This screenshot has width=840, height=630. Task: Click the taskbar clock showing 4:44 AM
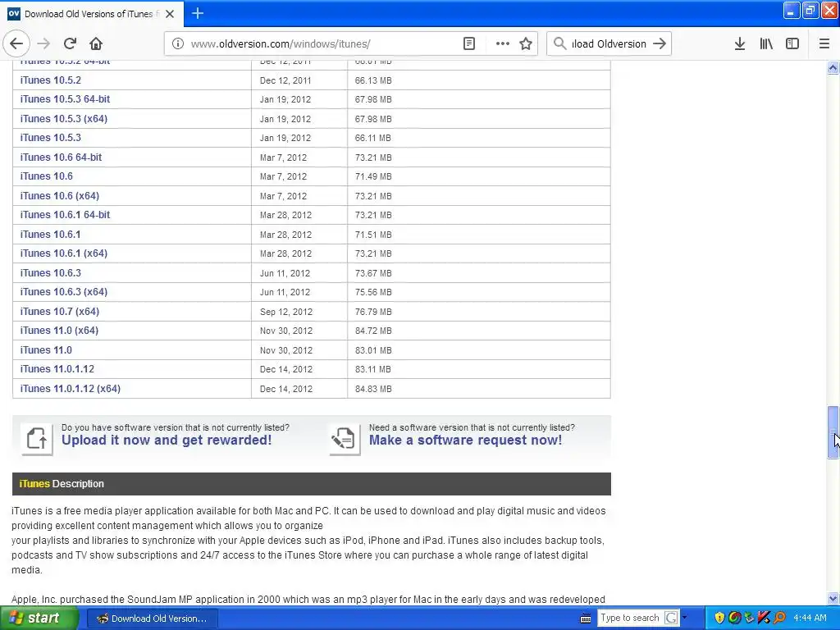[810, 618]
